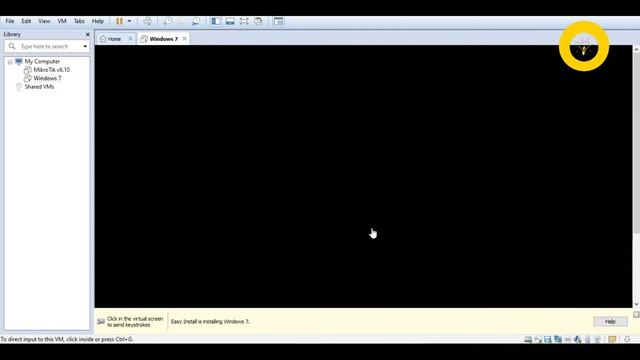
Task: Click the floppy drive status bar icon
Action: [548, 339]
